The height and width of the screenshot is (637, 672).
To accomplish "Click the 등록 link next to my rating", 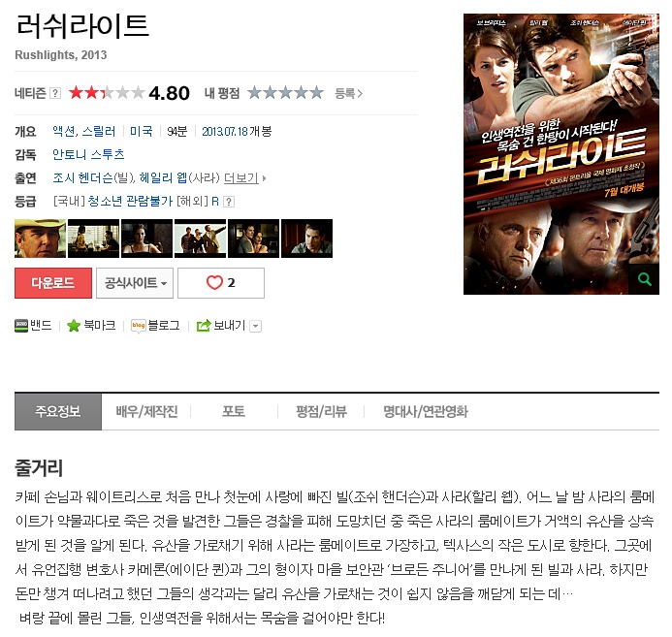I will (x=348, y=93).
